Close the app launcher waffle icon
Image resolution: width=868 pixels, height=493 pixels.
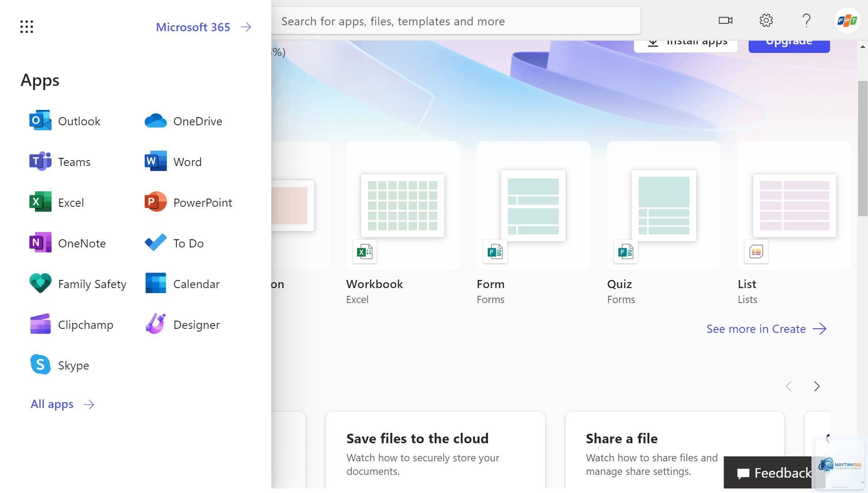27,27
